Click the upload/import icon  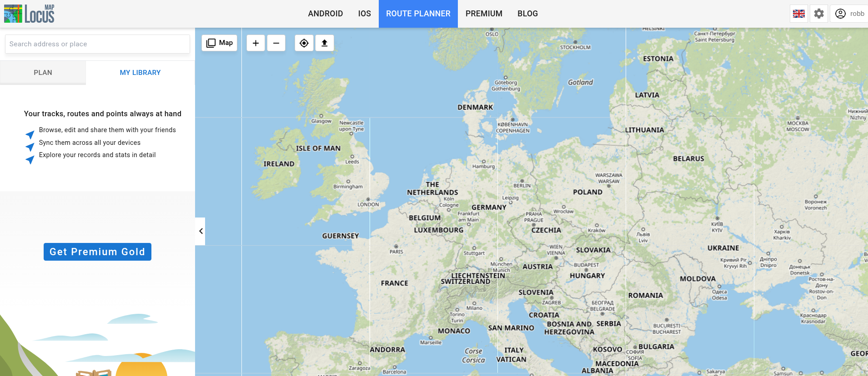click(x=325, y=43)
